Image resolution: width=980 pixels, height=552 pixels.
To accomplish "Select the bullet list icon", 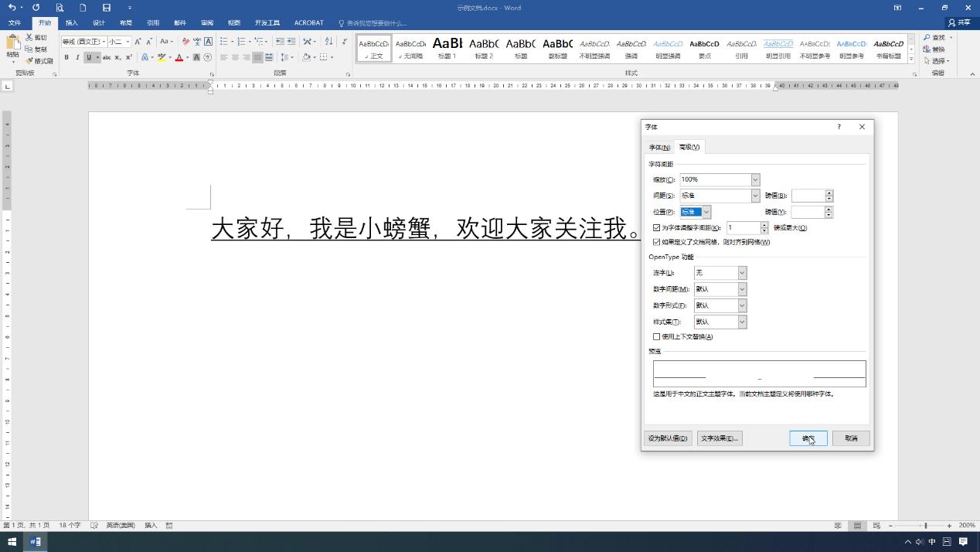I will click(x=222, y=41).
